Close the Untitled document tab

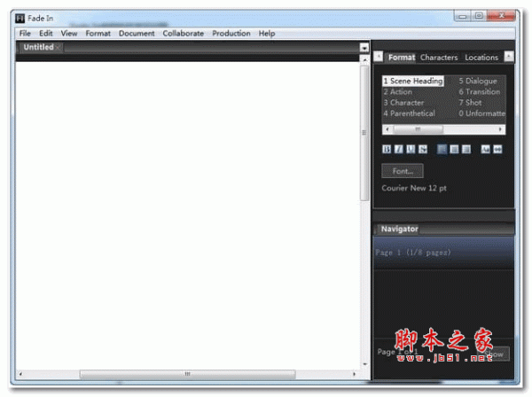point(58,47)
